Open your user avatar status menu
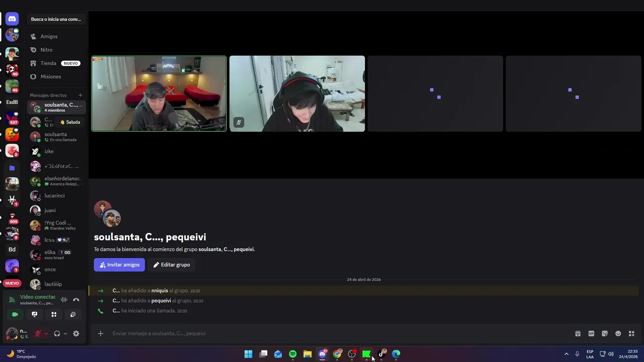The width and height of the screenshot is (644, 362). click(x=12, y=333)
